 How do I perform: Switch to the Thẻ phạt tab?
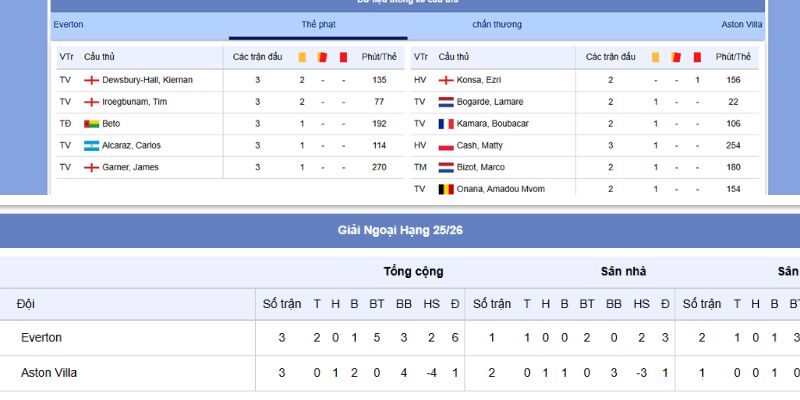[318, 24]
